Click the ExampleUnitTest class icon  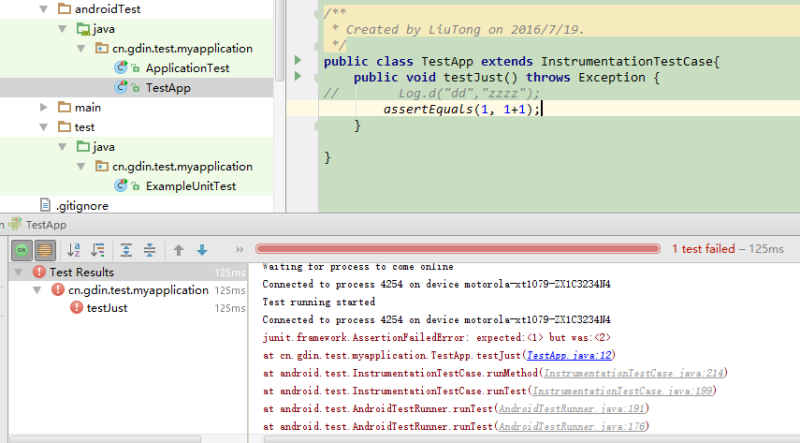click(x=121, y=185)
